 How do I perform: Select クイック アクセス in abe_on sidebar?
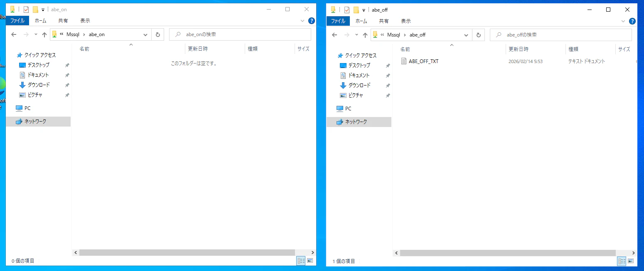click(40, 55)
